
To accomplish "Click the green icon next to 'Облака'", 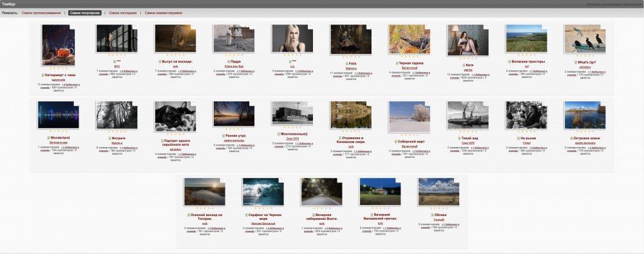I will (x=433, y=215).
